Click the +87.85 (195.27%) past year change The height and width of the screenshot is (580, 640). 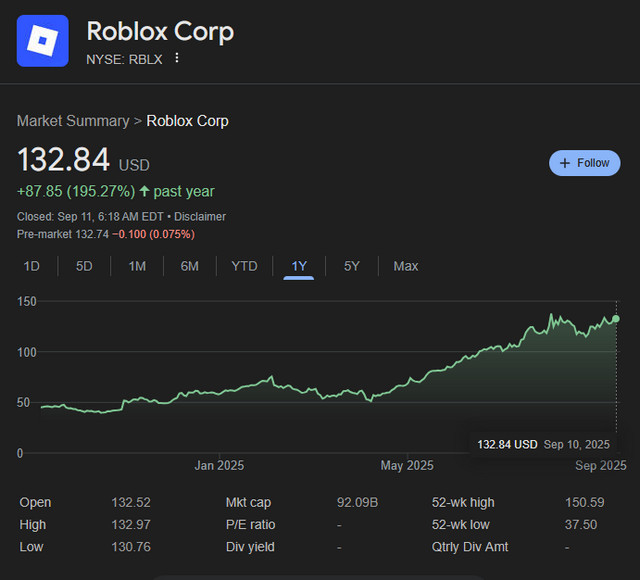click(116, 191)
